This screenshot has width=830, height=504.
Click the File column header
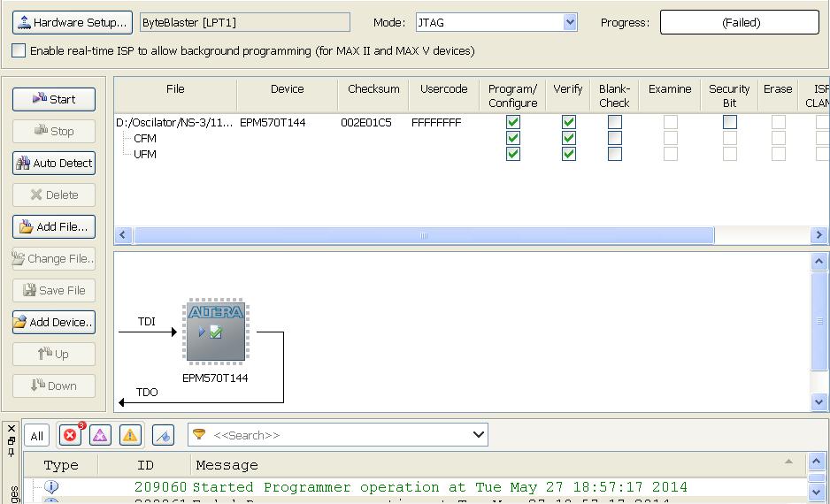[175, 95]
